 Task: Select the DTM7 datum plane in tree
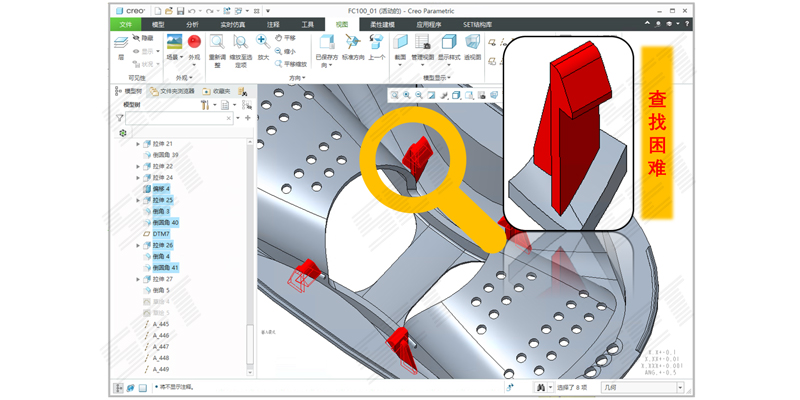pyautogui.click(x=160, y=233)
